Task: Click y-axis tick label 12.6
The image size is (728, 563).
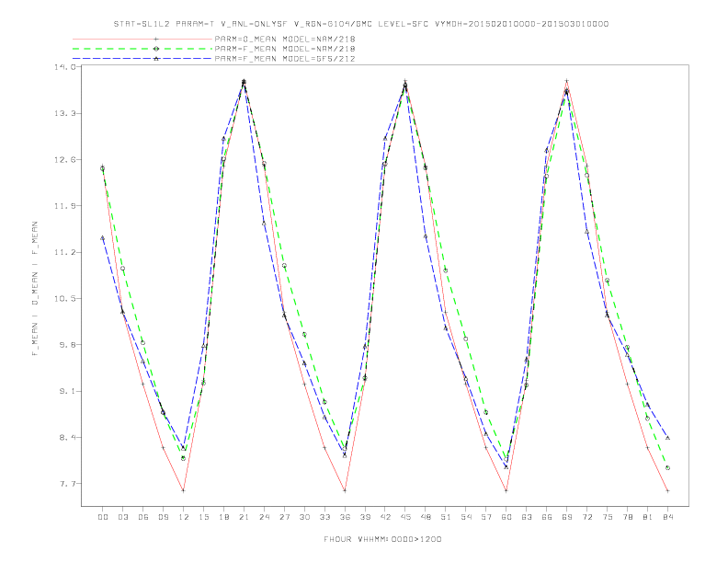Action: pyautogui.click(x=64, y=159)
